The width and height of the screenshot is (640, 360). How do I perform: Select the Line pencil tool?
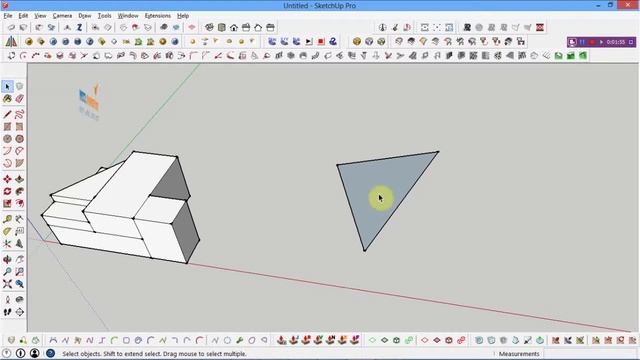coord(7,114)
